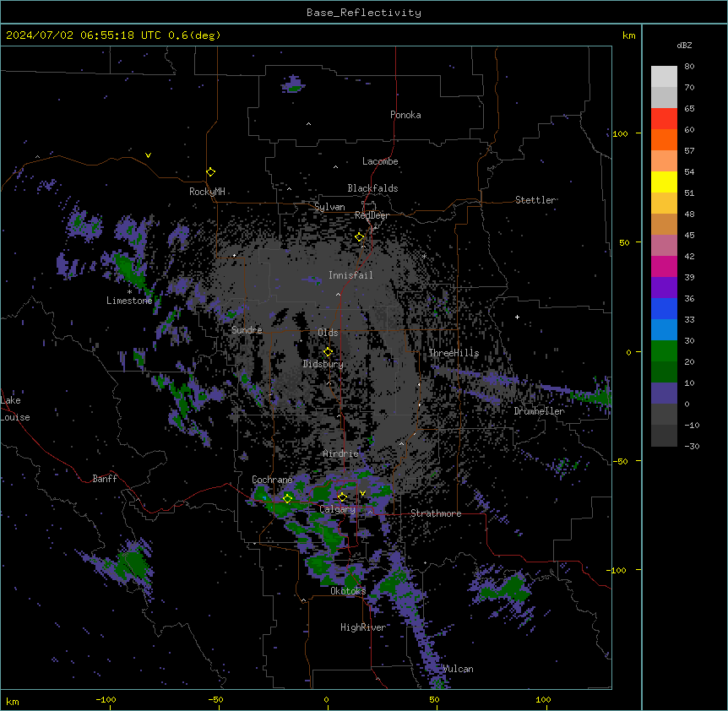Select the lavender 0–10 dBZ legend swatch
The image size is (728, 711).
point(664,393)
